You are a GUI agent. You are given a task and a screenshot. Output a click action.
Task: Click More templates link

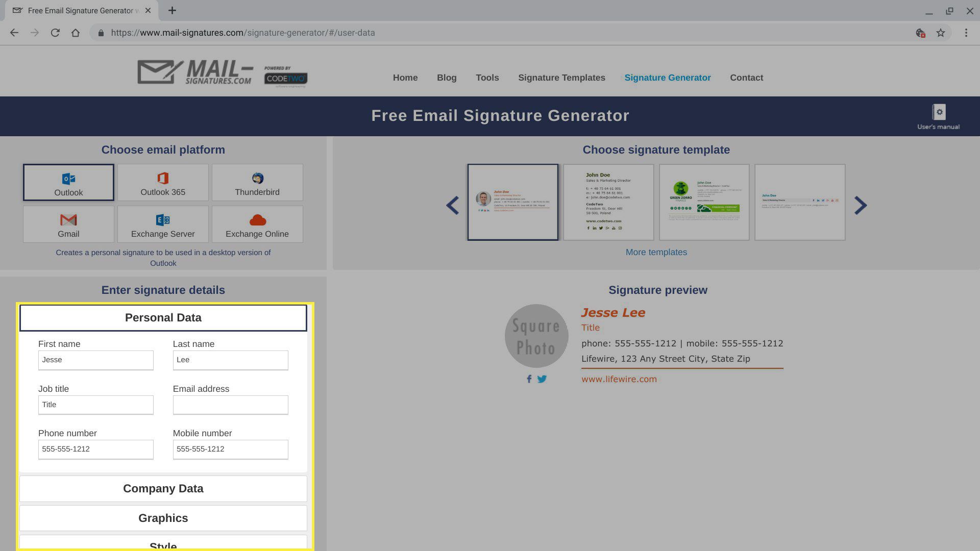[656, 252]
